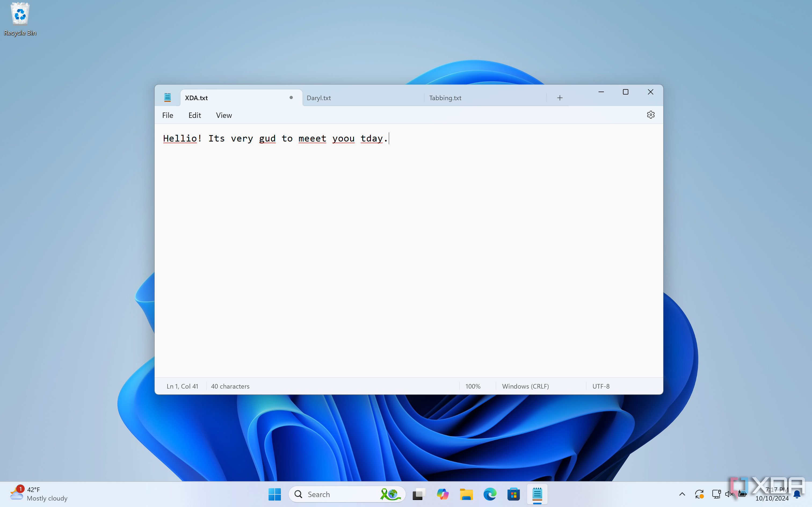
Task: Expand the View menu options
Action: 224,114
